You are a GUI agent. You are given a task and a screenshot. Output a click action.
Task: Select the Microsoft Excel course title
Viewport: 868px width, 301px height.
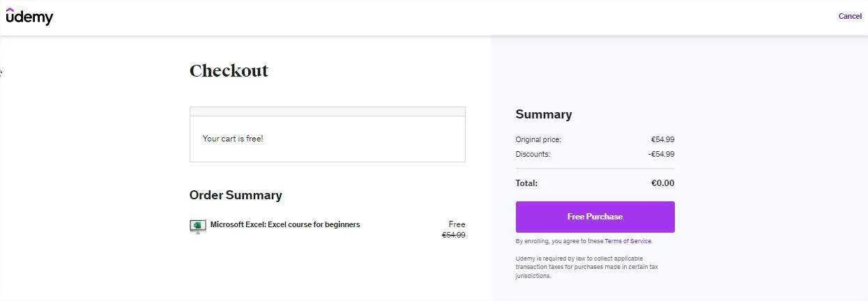coord(285,224)
